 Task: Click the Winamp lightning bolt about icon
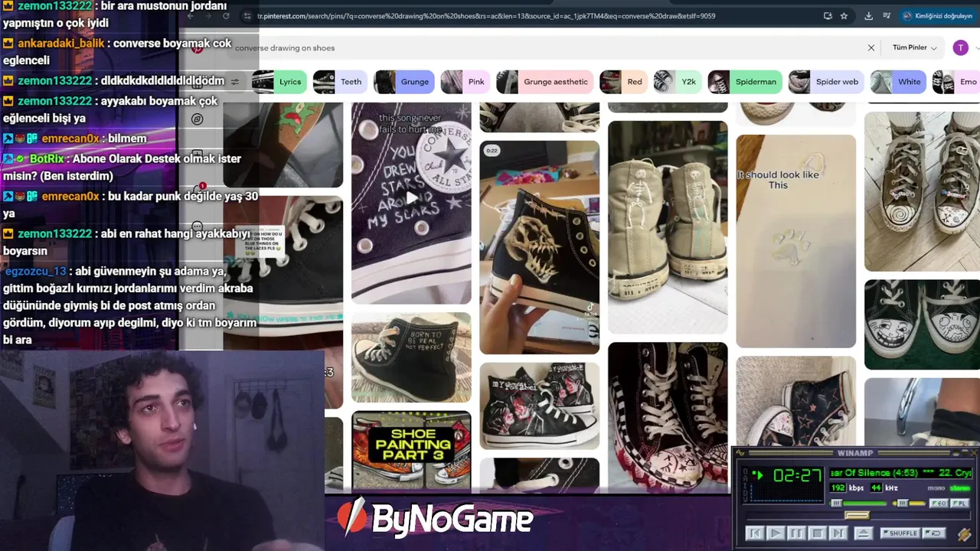pyautogui.click(x=964, y=534)
